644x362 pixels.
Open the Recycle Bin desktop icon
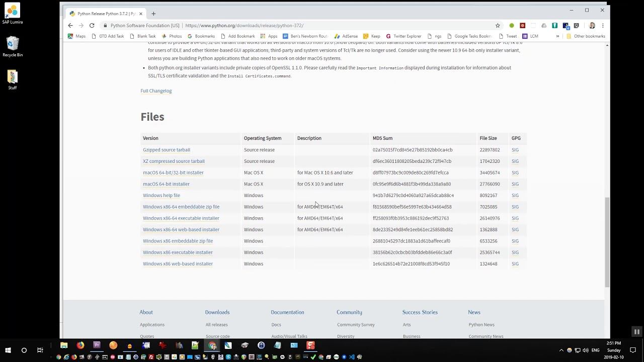coord(13,46)
